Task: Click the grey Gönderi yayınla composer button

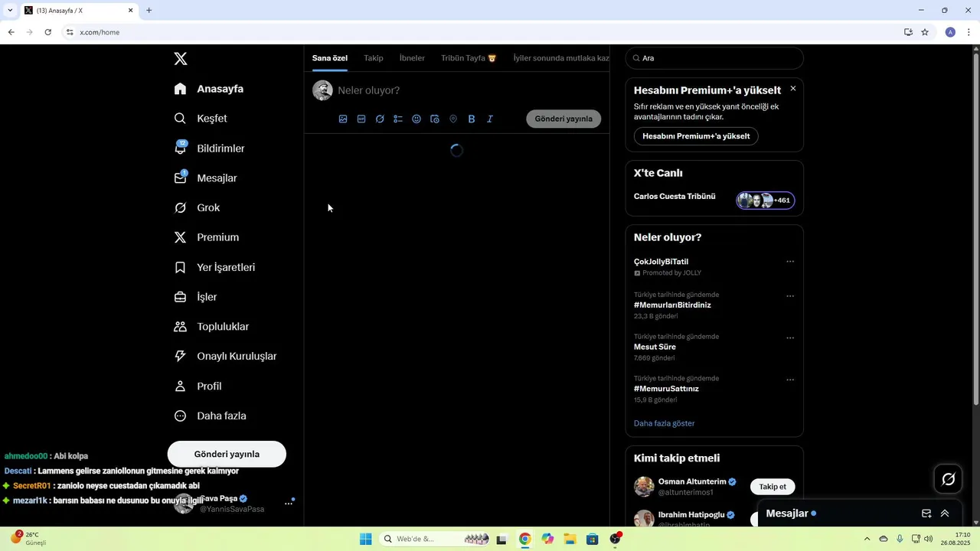Action: click(563, 119)
